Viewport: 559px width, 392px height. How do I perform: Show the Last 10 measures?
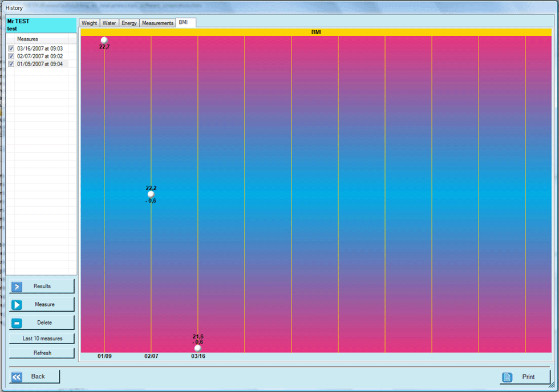pyautogui.click(x=42, y=338)
